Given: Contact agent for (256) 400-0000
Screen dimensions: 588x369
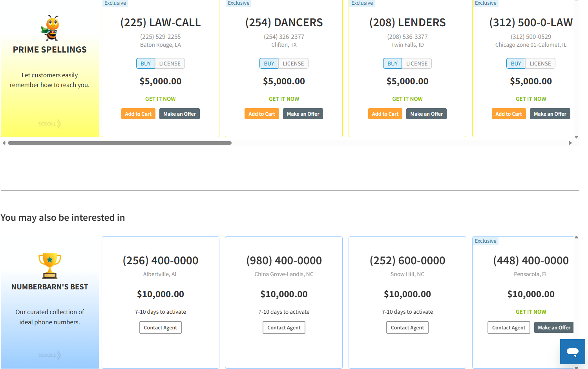Looking at the screenshot, I should tap(161, 328).
